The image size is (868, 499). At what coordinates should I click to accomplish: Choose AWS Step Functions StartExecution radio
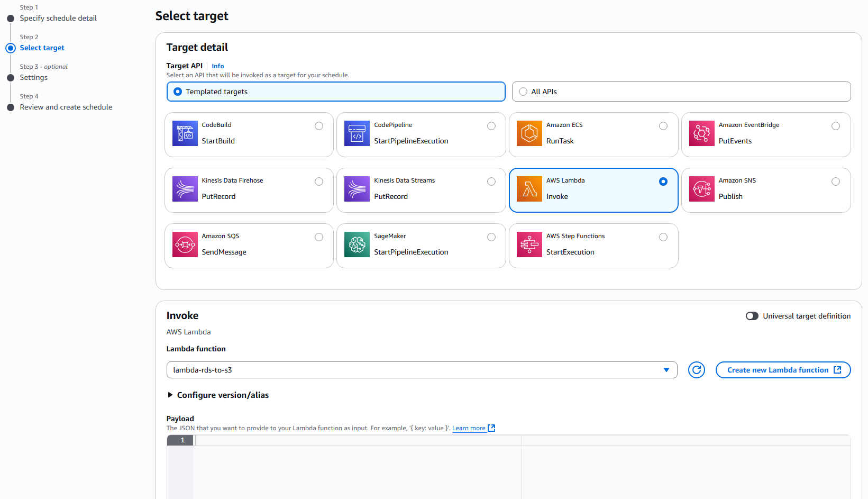(x=663, y=237)
